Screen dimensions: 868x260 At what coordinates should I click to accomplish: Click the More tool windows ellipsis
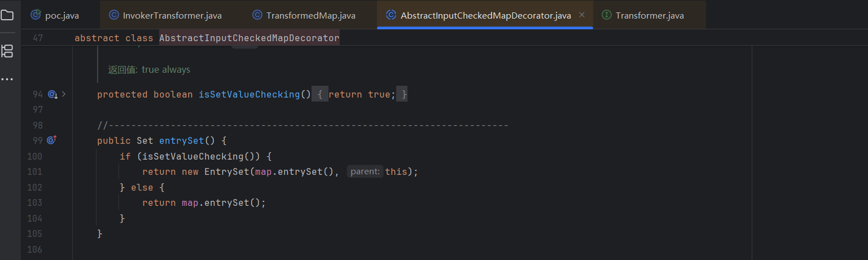7,80
